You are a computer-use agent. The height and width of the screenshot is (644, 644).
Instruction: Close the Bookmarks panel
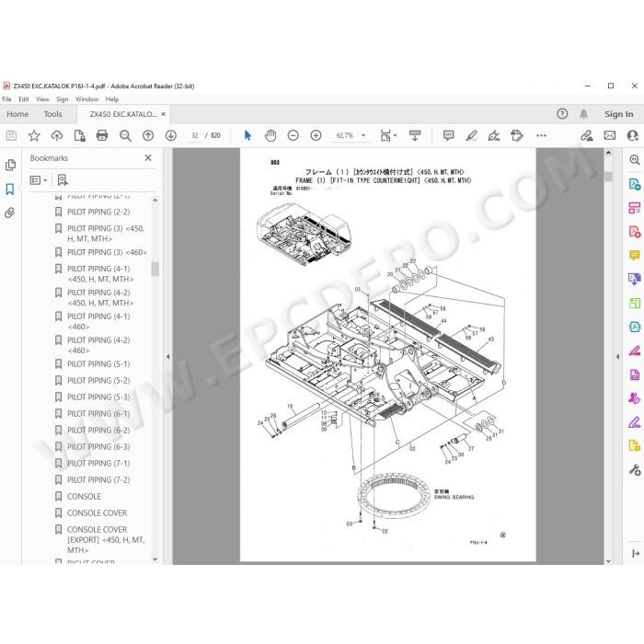148,157
